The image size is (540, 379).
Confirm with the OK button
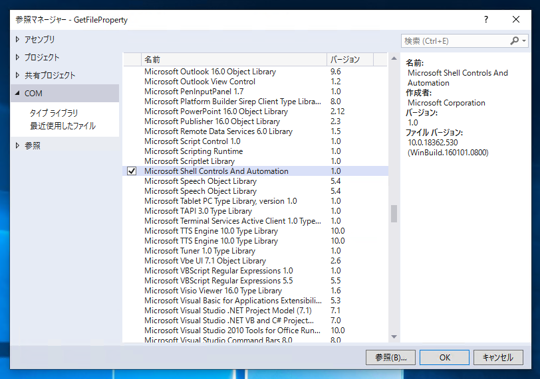tap(444, 357)
